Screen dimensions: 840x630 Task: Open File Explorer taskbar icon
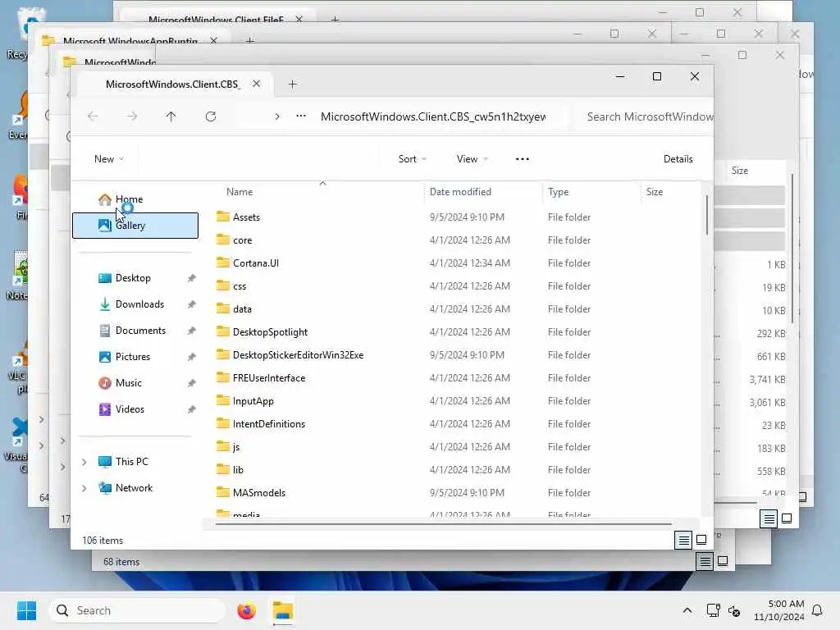pyautogui.click(x=283, y=610)
